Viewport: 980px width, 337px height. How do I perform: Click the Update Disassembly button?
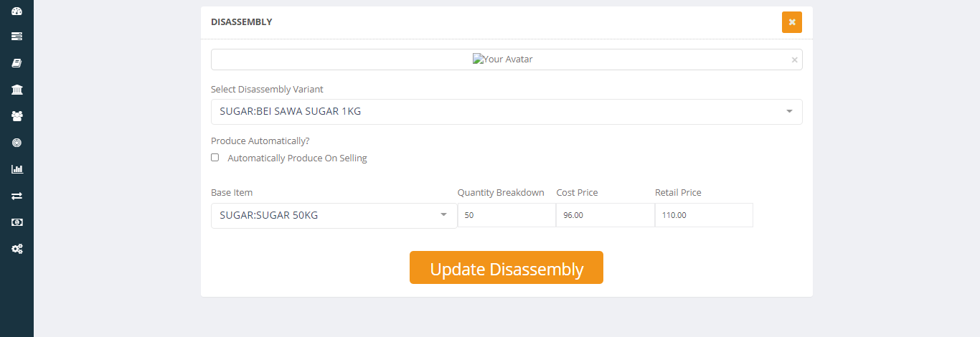[507, 267]
